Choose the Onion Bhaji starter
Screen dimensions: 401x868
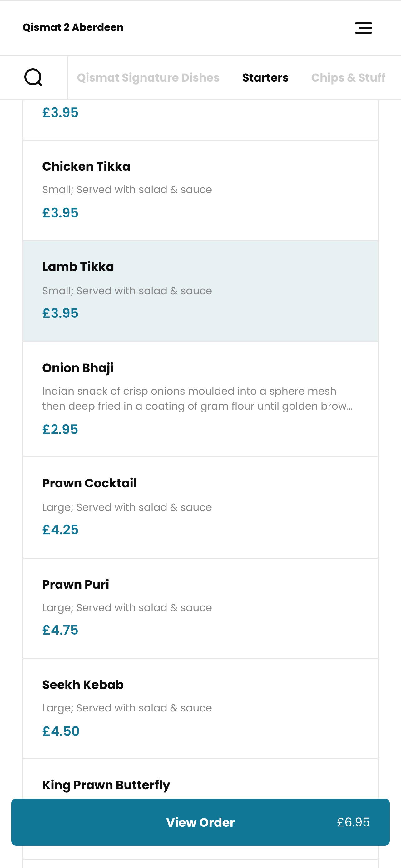(x=200, y=399)
